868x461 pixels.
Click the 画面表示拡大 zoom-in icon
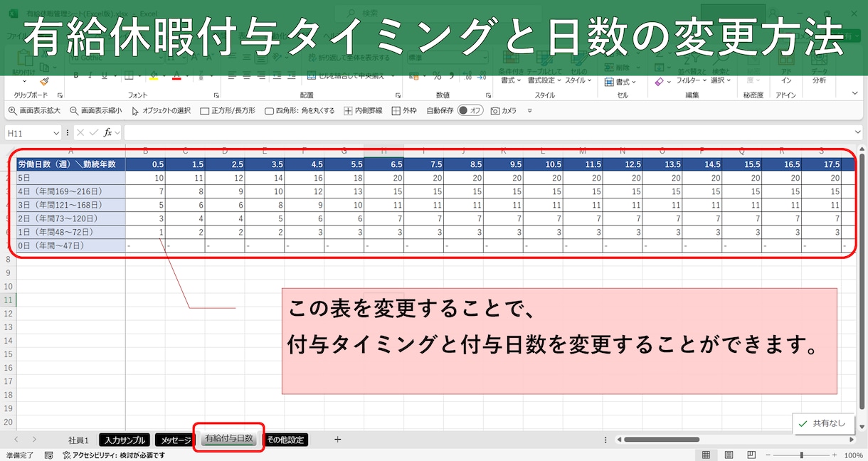pos(12,111)
